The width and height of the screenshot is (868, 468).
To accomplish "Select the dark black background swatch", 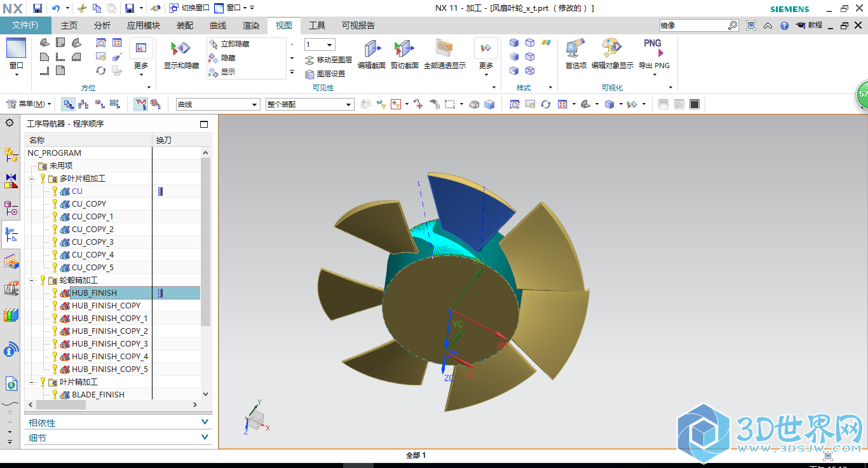I will 695,104.
